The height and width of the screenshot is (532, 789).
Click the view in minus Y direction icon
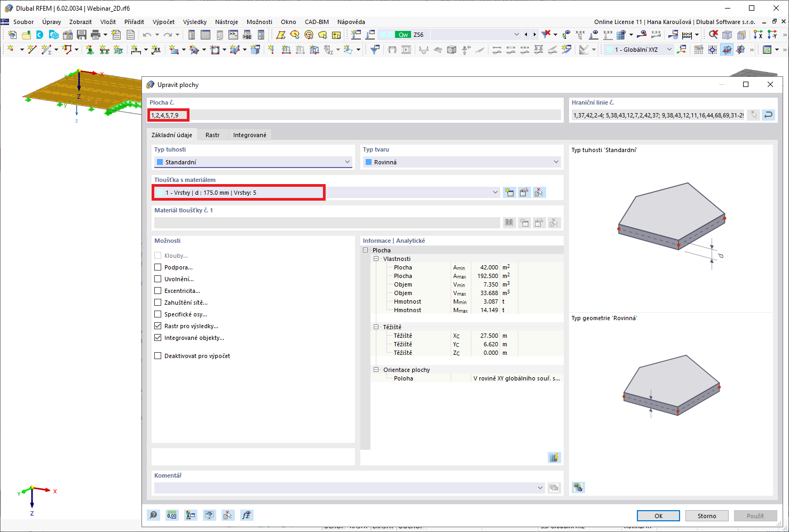pyautogui.click(x=772, y=35)
